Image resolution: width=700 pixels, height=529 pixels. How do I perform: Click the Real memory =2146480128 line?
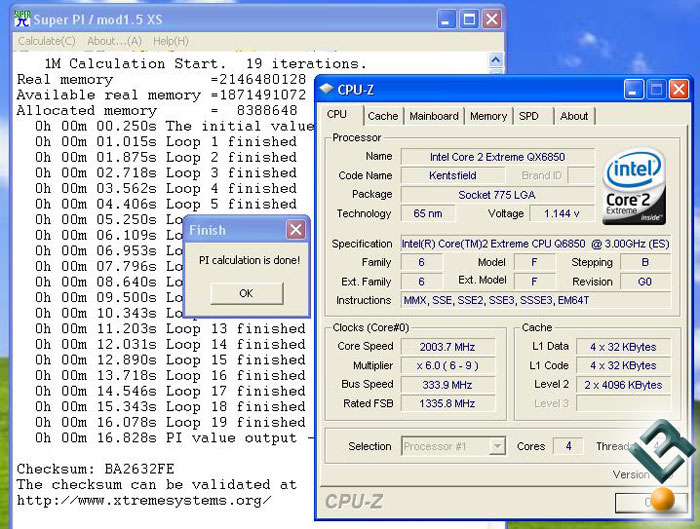point(161,79)
